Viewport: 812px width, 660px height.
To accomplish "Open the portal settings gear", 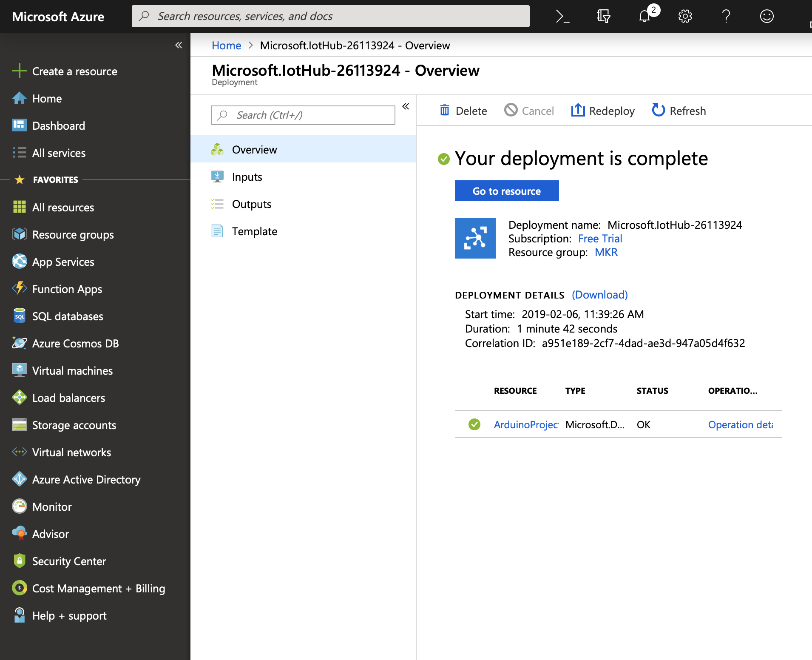I will pos(684,16).
